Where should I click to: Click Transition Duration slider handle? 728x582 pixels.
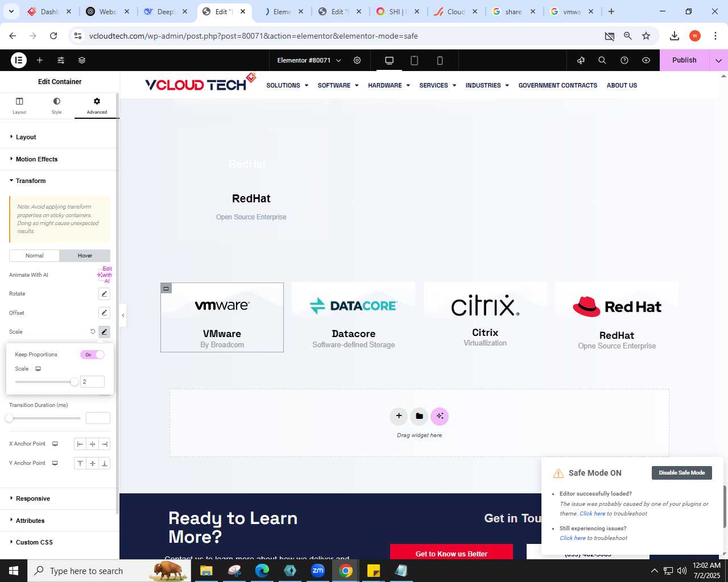click(x=9, y=418)
